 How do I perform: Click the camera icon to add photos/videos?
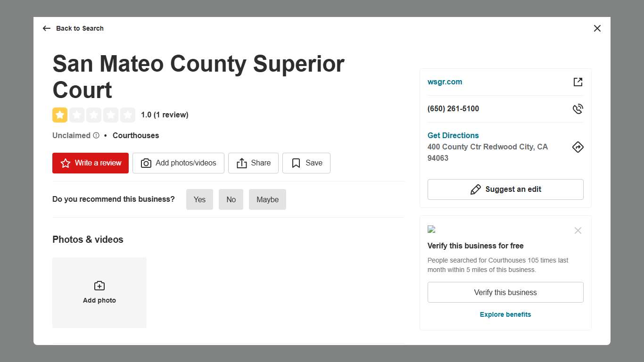pyautogui.click(x=146, y=163)
